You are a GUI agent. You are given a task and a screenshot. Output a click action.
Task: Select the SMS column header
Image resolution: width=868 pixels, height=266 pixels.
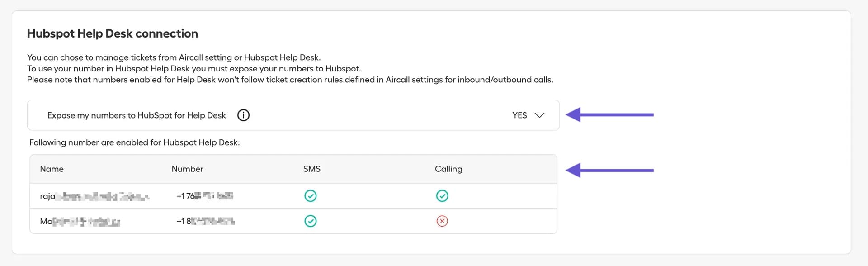pyautogui.click(x=311, y=169)
